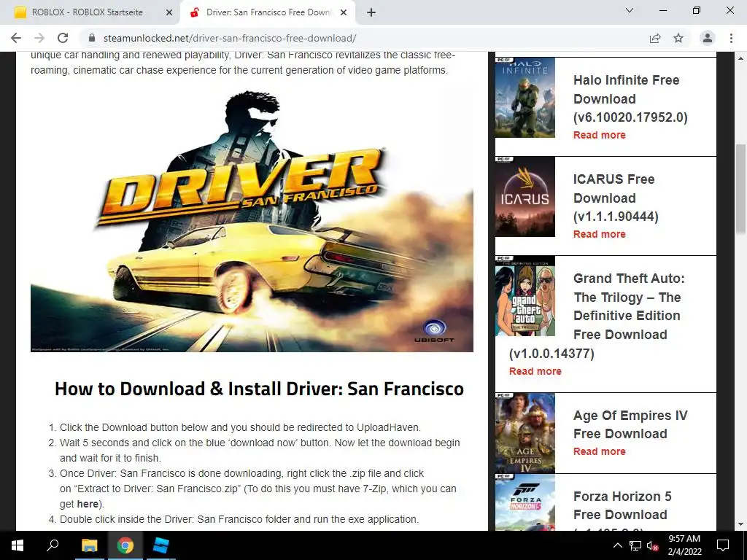Viewport: 747px width, 560px height.
Task: Show hidden system tray icons
Action: tap(617, 545)
